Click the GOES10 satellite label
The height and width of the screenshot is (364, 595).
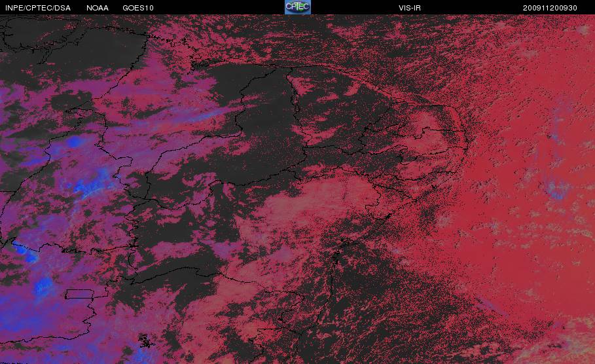point(138,8)
